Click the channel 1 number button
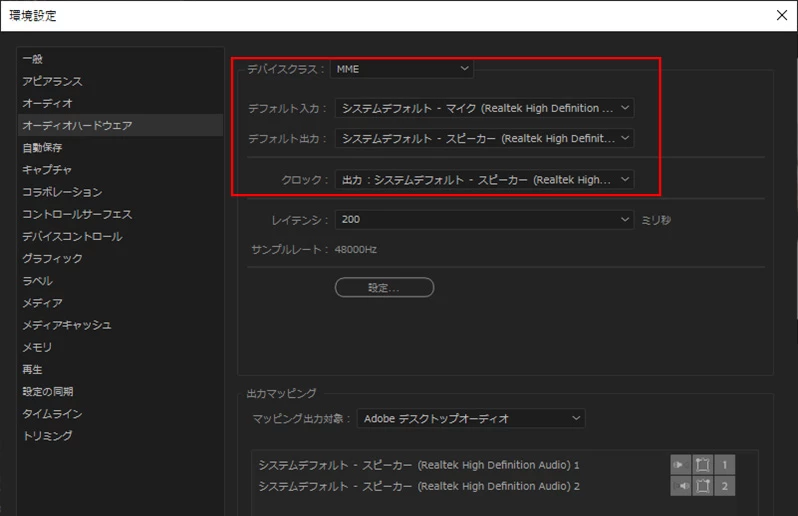 (725, 465)
